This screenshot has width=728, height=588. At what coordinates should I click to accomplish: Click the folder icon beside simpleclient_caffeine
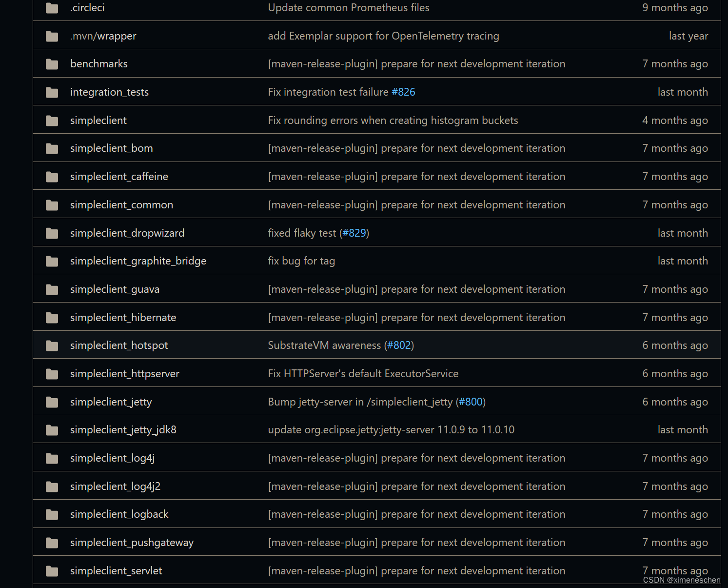point(52,177)
